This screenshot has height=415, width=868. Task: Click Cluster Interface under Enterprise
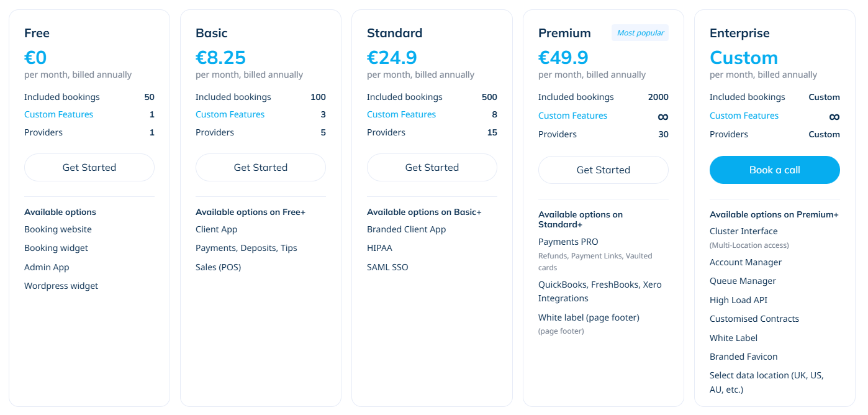(x=743, y=230)
